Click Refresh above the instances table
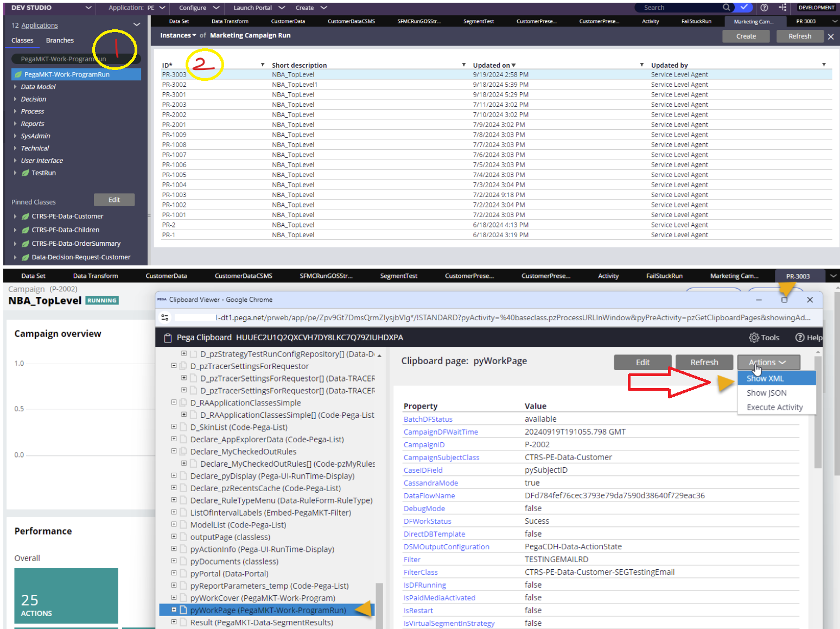The height and width of the screenshot is (629, 840). (800, 36)
